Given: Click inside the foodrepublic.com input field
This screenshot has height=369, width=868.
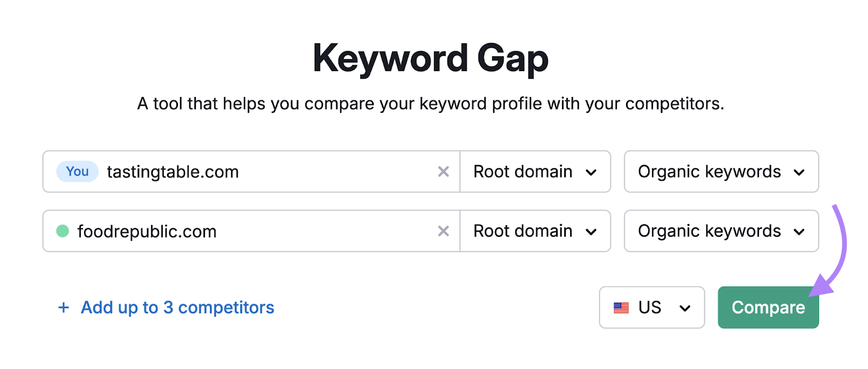Looking at the screenshot, I should pos(244,231).
